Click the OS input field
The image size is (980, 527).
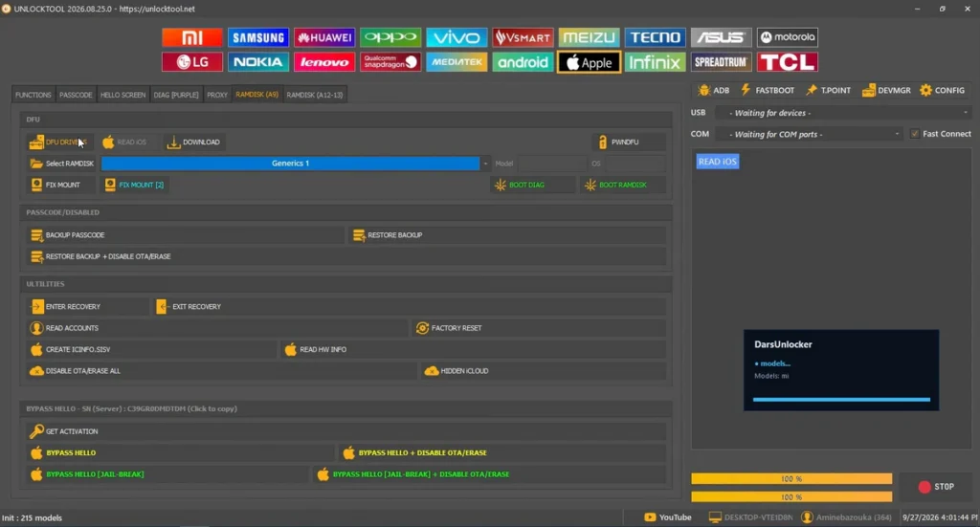(634, 164)
